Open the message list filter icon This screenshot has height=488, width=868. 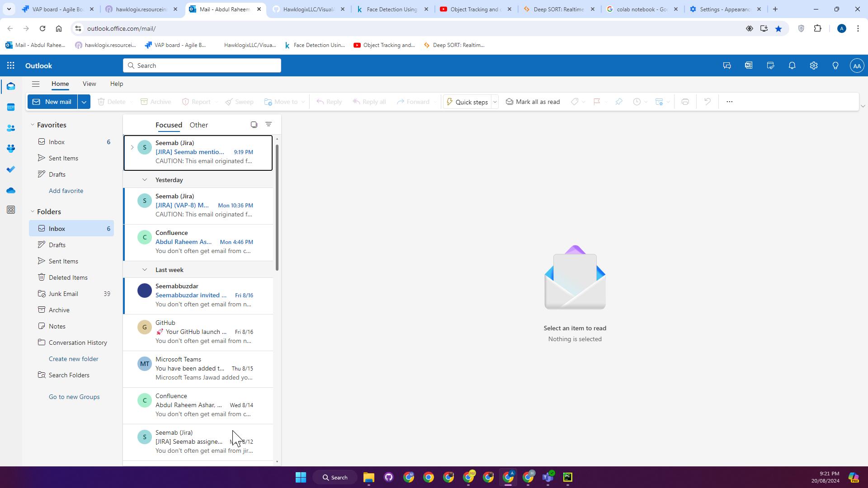coord(269,124)
